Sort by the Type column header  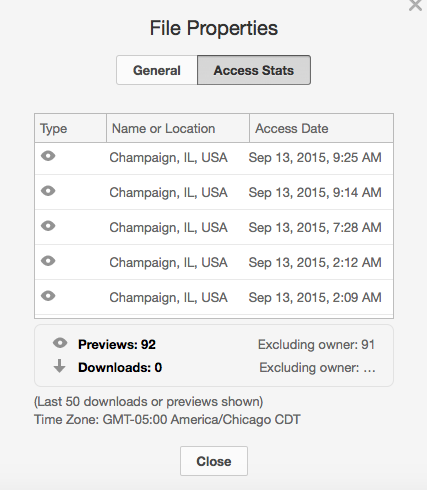pos(71,128)
